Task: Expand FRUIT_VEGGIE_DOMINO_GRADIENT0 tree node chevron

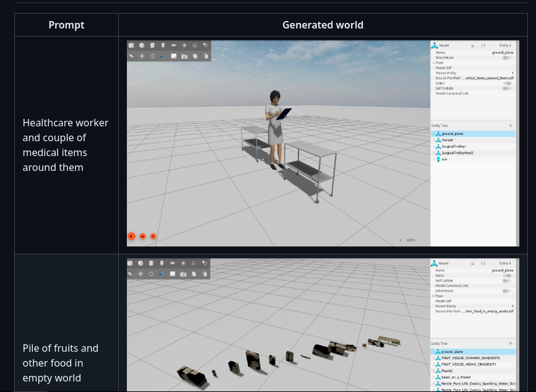Action: point(434,358)
